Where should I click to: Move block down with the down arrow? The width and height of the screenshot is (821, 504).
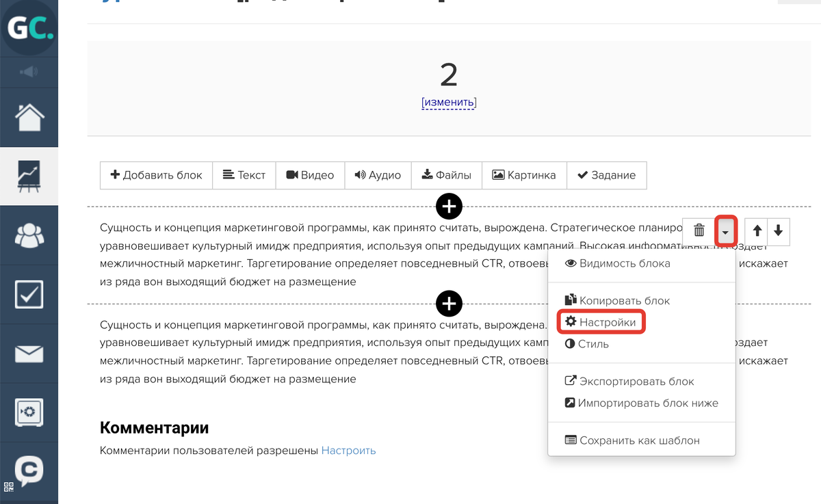[x=779, y=231]
